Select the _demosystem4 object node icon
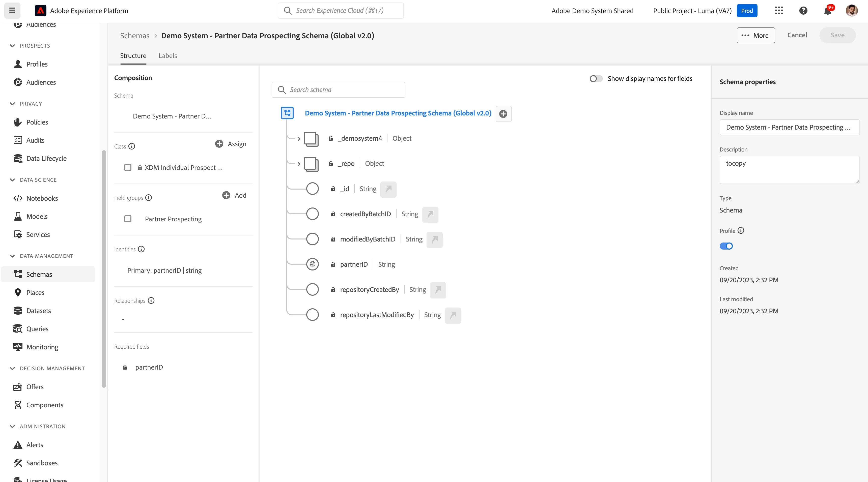This screenshot has height=482, width=868. coord(311,139)
